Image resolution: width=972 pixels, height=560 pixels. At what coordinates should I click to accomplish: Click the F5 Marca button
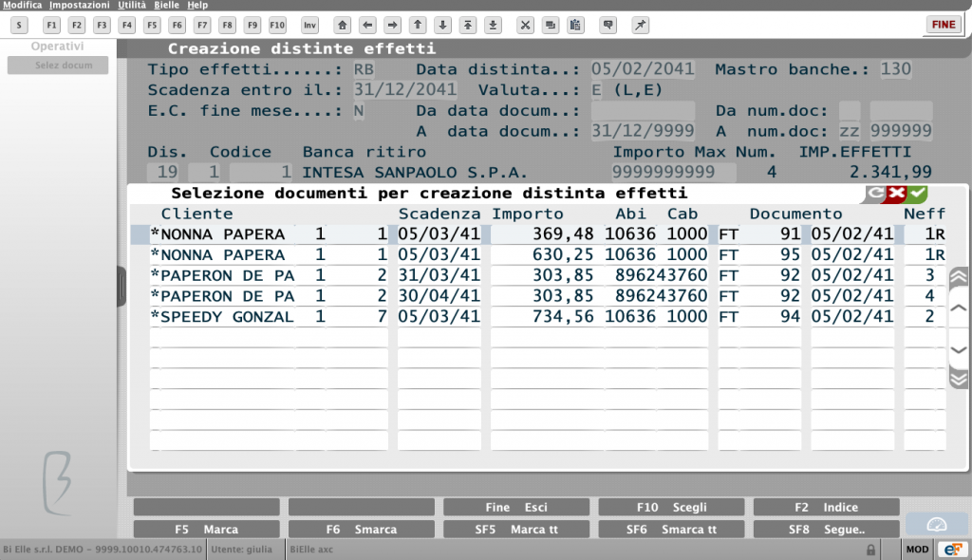point(206,529)
